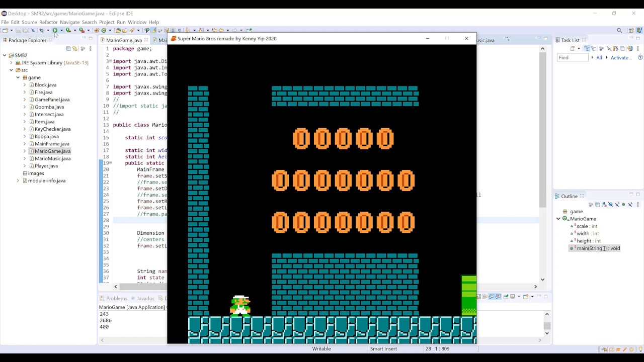Viewport: 644px width, 362px height.
Task: Click Activate... link in Task List
Action: tap(621, 57)
